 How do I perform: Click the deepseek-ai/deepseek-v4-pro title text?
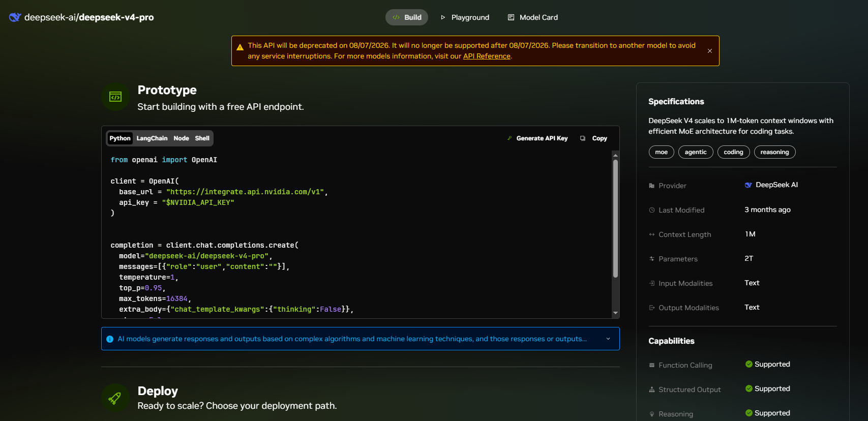89,17
